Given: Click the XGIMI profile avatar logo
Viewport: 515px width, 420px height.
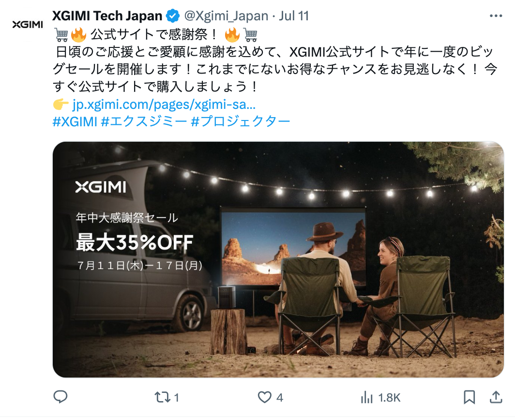Looking at the screenshot, I should click(28, 25).
